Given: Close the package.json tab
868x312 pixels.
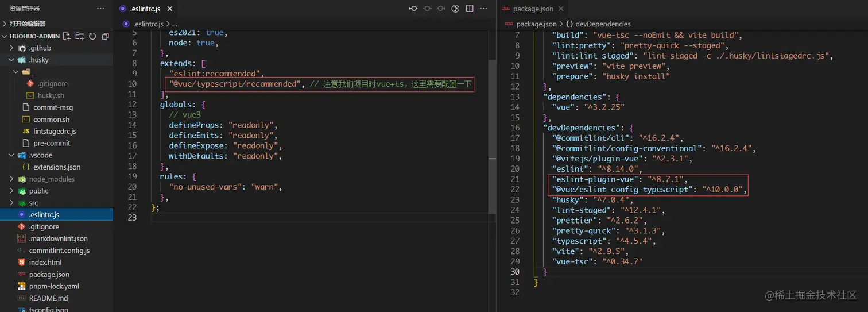Looking at the screenshot, I should (x=560, y=9).
